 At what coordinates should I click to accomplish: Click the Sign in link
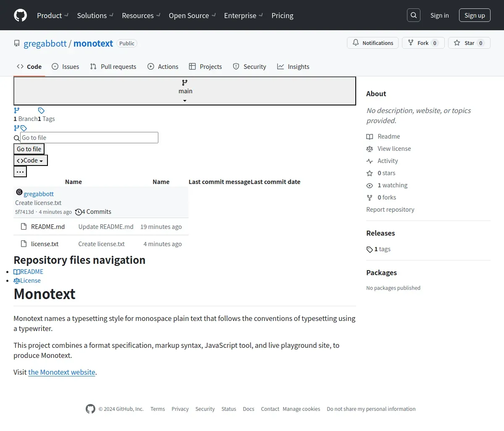(439, 15)
